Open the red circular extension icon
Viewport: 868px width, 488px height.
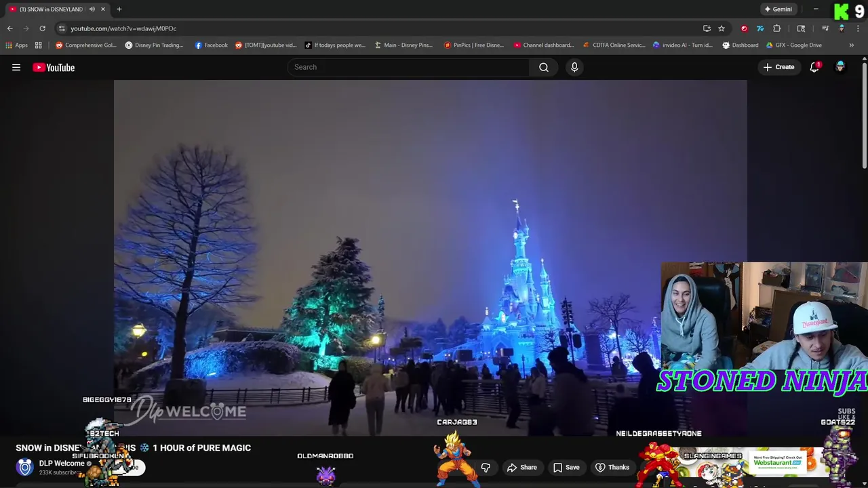click(x=744, y=28)
